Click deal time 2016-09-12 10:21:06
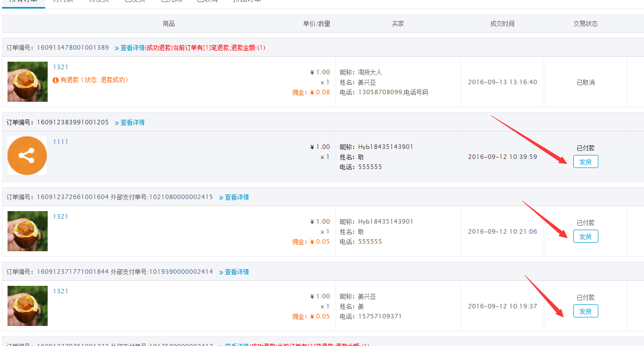Image resolution: width=644 pixels, height=346 pixels. 503,232
